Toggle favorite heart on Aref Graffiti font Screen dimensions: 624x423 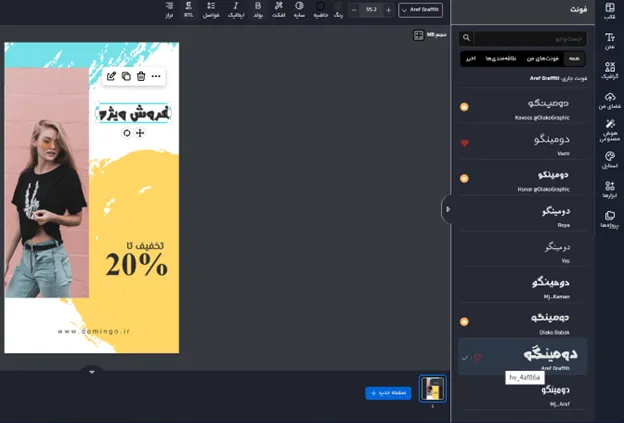(477, 357)
